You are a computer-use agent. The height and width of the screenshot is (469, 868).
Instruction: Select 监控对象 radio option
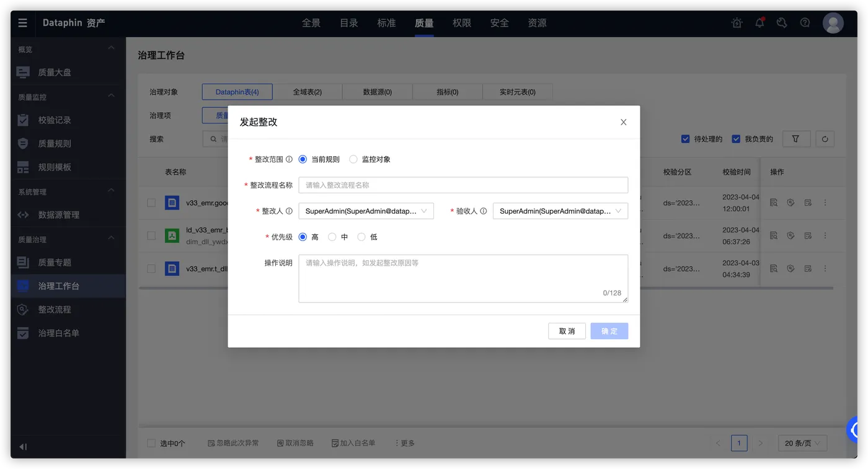[353, 159]
